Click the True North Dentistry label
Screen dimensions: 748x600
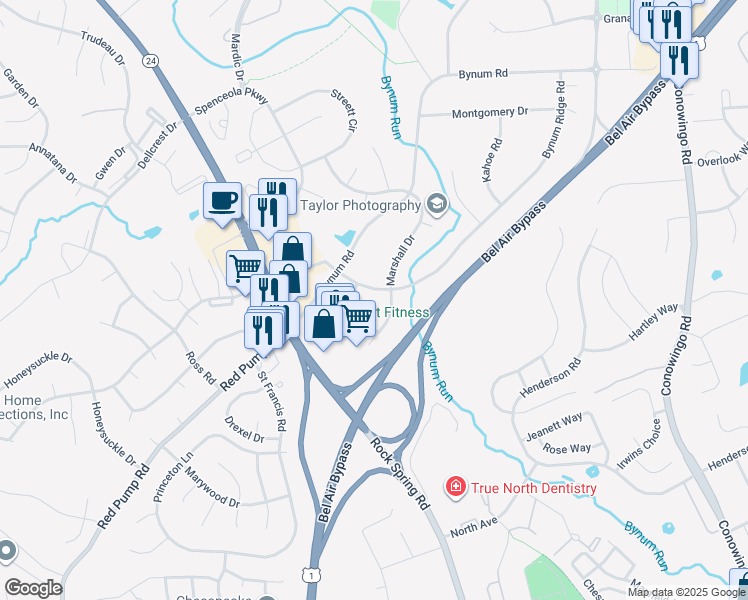tap(534, 488)
